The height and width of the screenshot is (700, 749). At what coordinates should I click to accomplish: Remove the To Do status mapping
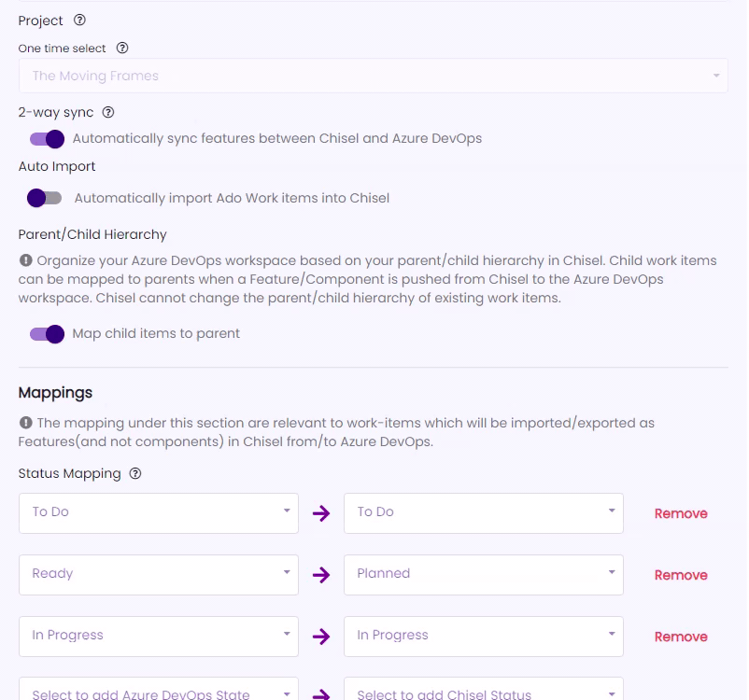[x=681, y=513]
